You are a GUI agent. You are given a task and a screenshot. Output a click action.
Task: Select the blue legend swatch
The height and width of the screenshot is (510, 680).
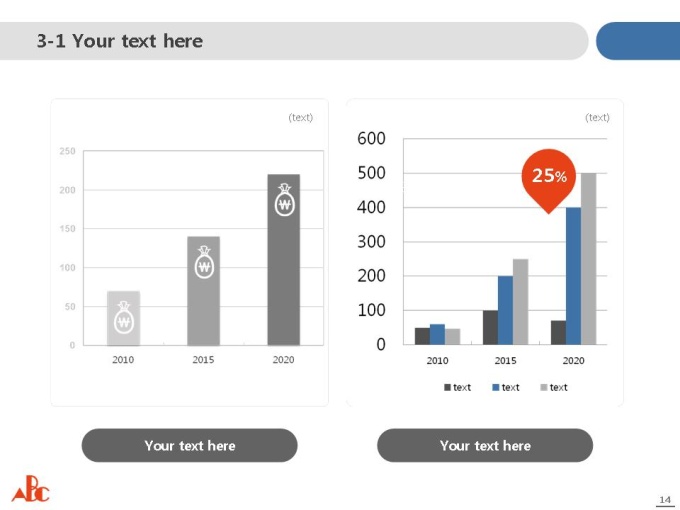click(496, 387)
